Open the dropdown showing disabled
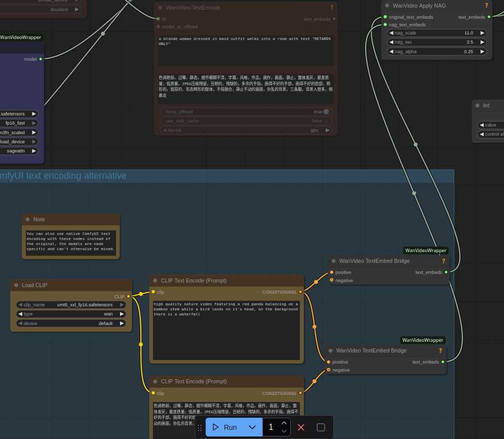 [x=40, y=10]
